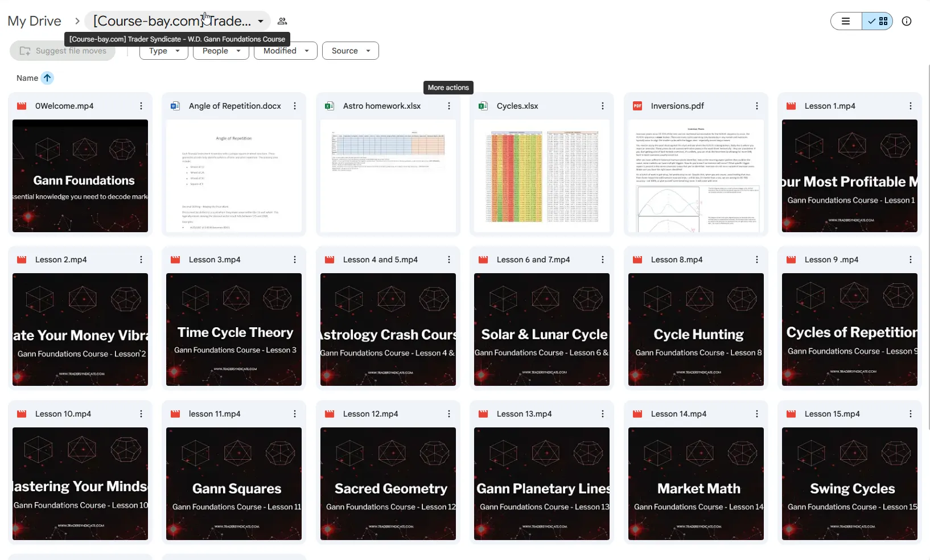Expand the Type filter dropdown
930x560 pixels.
click(x=163, y=51)
